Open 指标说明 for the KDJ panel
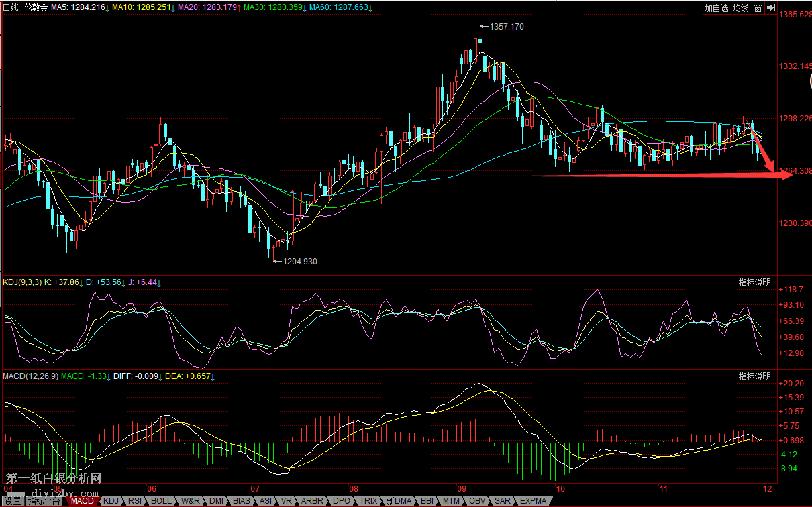This screenshot has width=812, height=507. coord(754,282)
